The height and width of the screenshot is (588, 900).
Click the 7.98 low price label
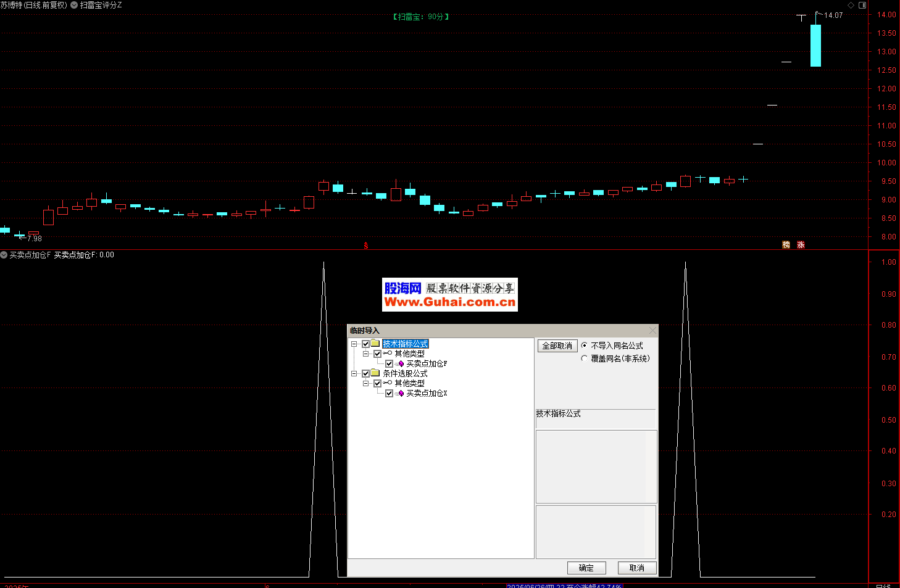coord(35,239)
